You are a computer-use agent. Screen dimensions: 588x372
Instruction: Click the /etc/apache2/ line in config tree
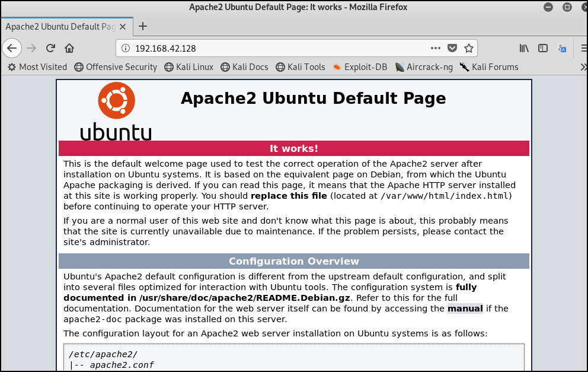(103, 354)
